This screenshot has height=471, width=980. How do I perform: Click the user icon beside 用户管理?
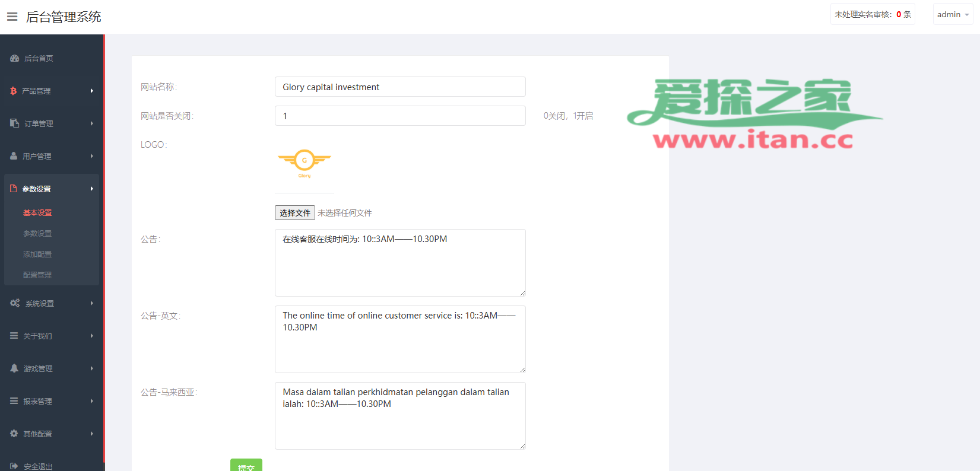coord(14,156)
